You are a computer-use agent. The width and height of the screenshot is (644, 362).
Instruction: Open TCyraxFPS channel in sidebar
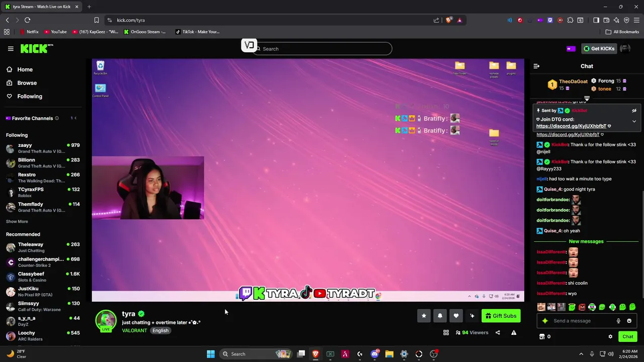coord(43,193)
